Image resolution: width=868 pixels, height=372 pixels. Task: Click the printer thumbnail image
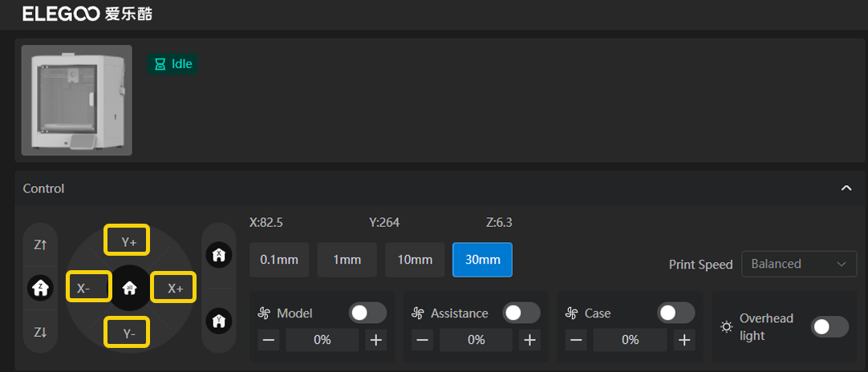77,100
